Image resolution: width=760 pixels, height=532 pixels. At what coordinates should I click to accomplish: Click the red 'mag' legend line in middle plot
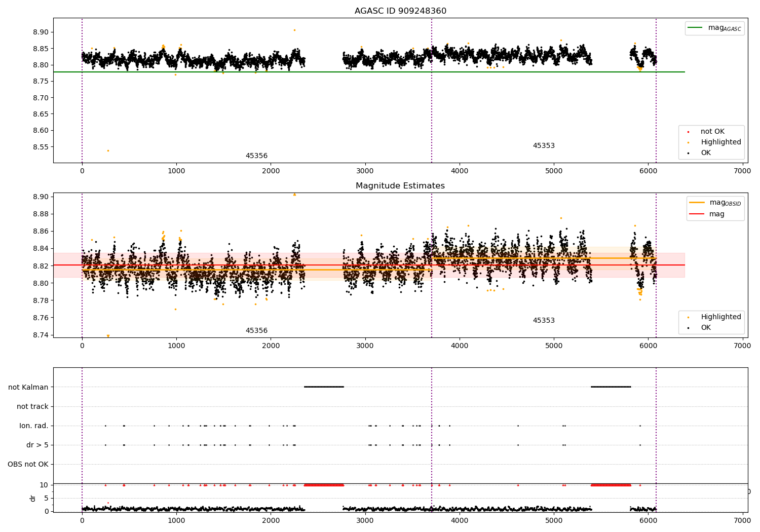tap(697, 214)
